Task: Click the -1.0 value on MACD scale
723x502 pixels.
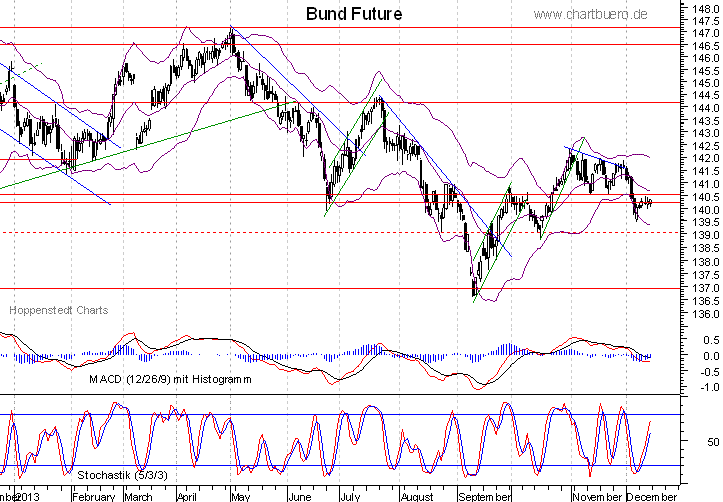Action: click(709, 387)
